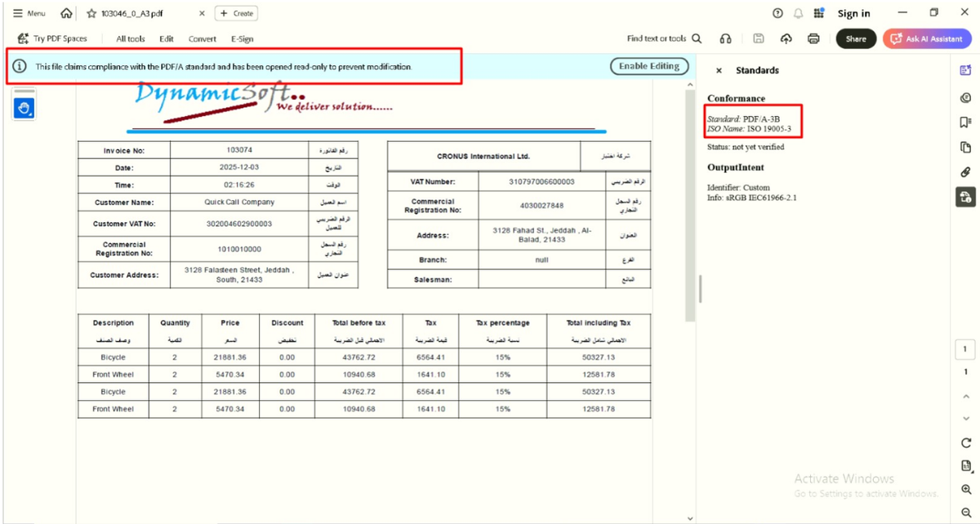The width and height of the screenshot is (980, 524).
Task: Go to the Home icon
Action: click(66, 13)
